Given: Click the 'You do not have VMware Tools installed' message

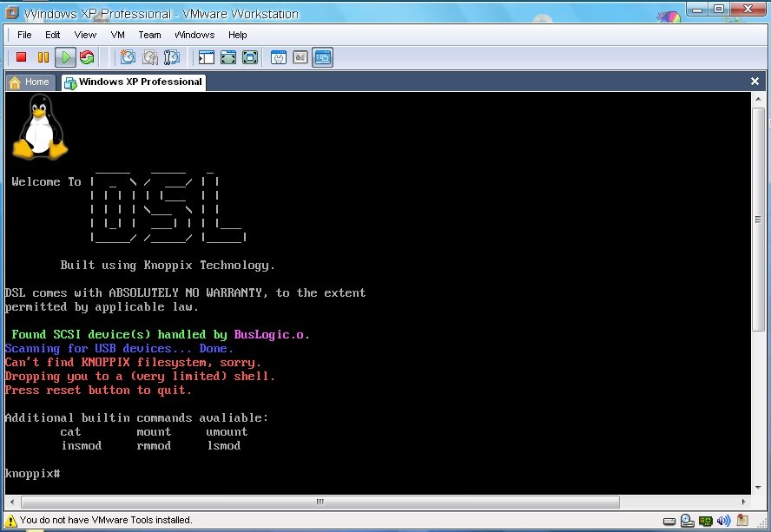Looking at the screenshot, I should 106,520.
